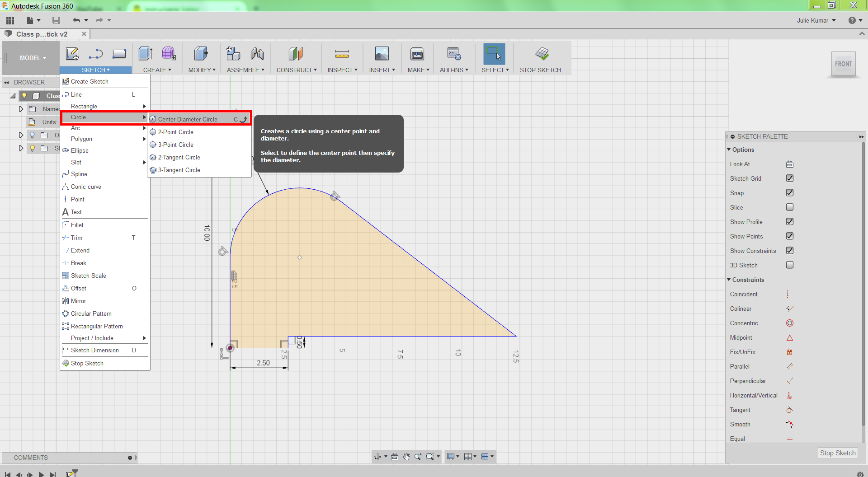Click the Create Sketch toolbar icon
The width and height of the screenshot is (868, 477).
pos(72,54)
